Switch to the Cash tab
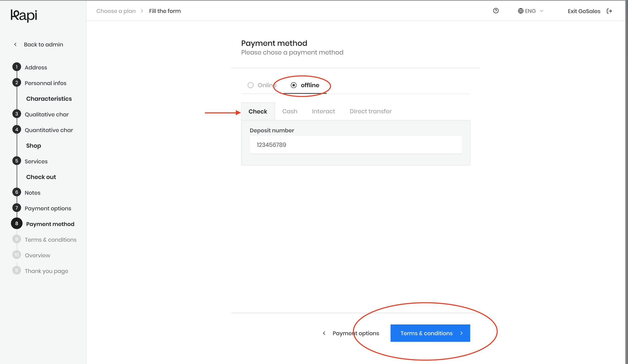The height and width of the screenshot is (364, 628). tap(289, 111)
